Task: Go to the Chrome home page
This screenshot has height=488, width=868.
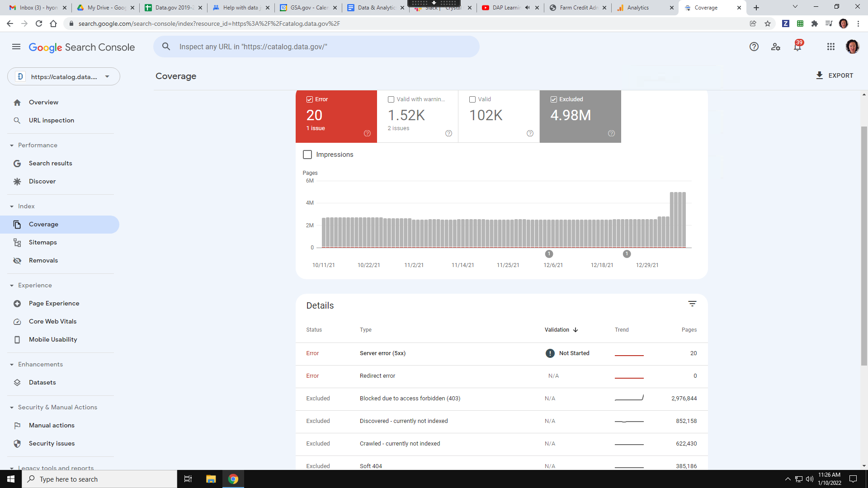Action: point(53,23)
